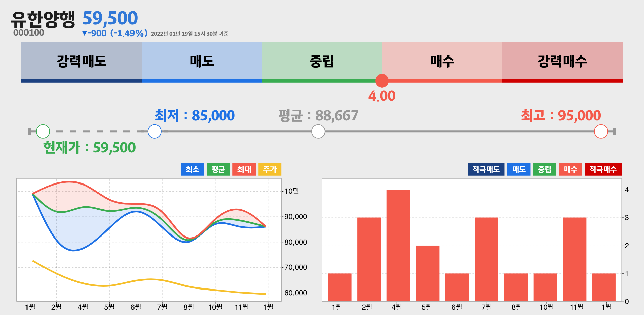This screenshot has width=644, height=315.
Task: Click the -900 (-1.49%) change text
Action: (114, 33)
